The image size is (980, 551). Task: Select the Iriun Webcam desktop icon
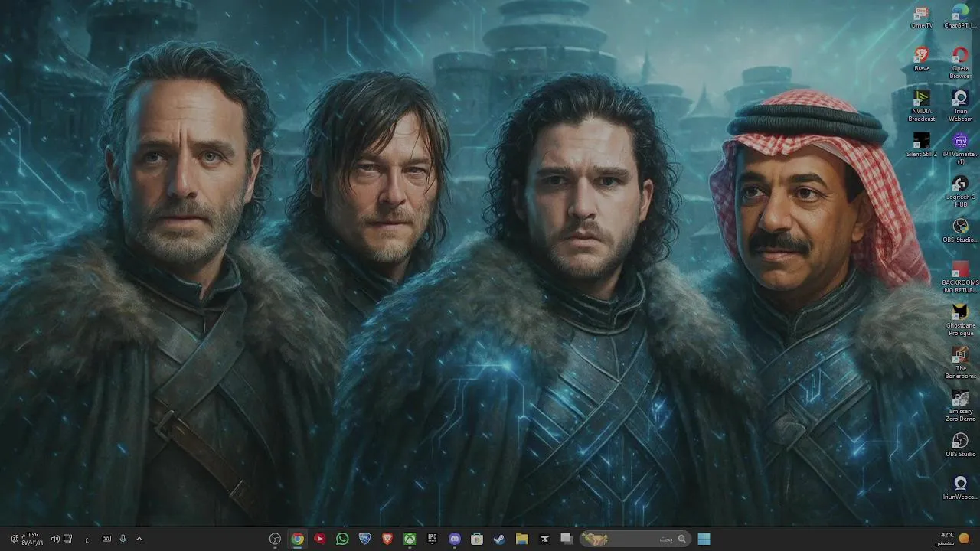coord(960,106)
